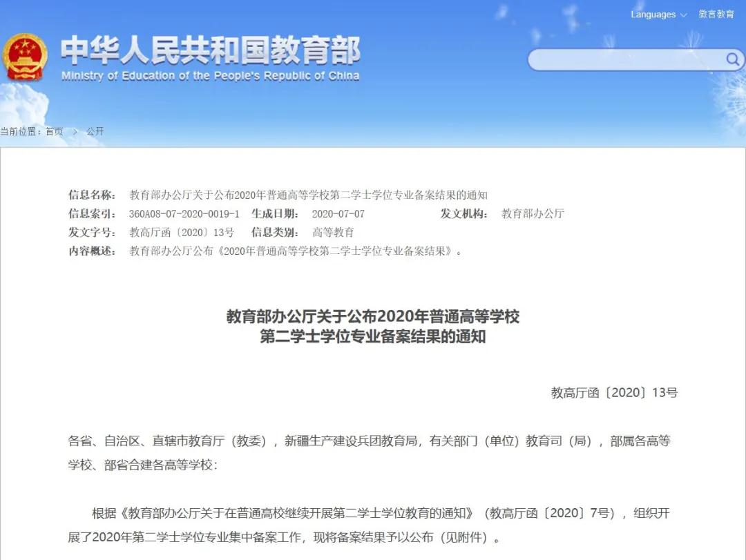746x560 pixels.
Task: Click the 内容概述 summary text
Action: (296, 251)
